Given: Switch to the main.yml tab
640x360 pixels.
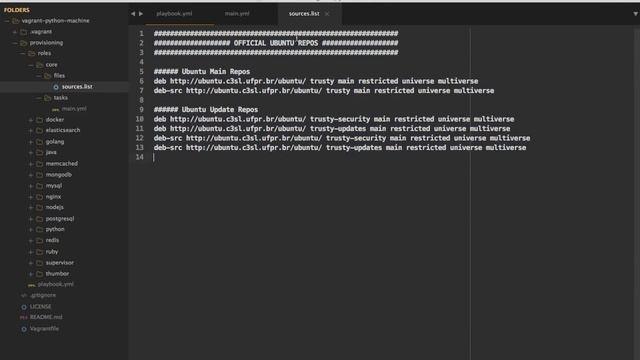Looking at the screenshot, I should (x=237, y=13).
